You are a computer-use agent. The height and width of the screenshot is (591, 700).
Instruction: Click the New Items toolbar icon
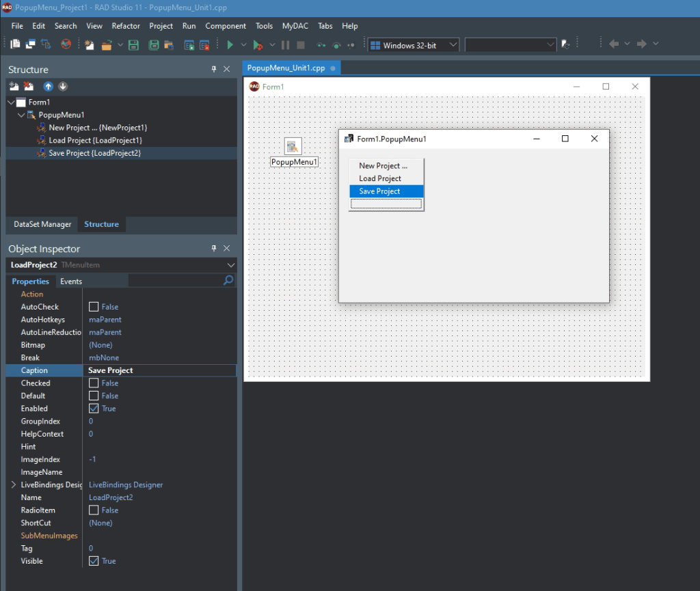tap(90, 44)
